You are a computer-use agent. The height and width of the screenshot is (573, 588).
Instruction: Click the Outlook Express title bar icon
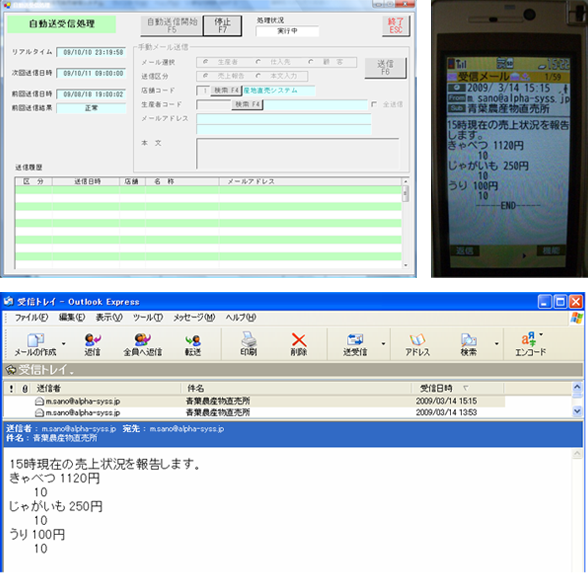coord(9,302)
